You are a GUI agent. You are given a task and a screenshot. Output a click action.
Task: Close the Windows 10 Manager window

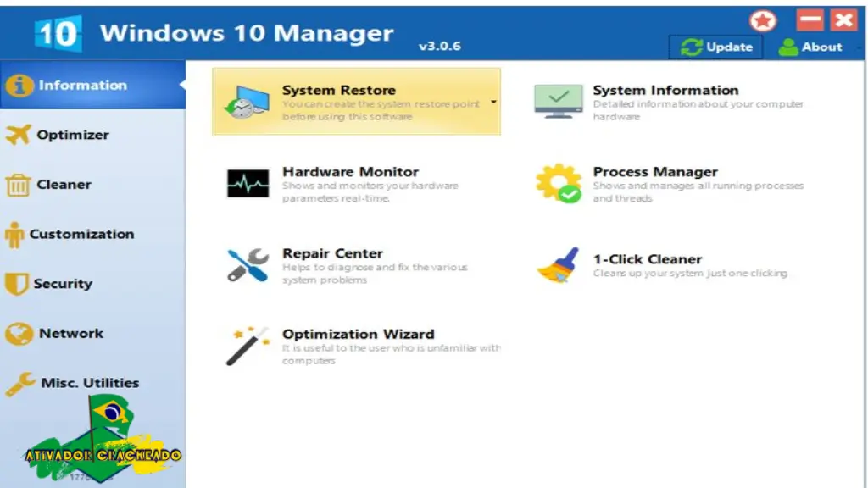[x=844, y=20]
